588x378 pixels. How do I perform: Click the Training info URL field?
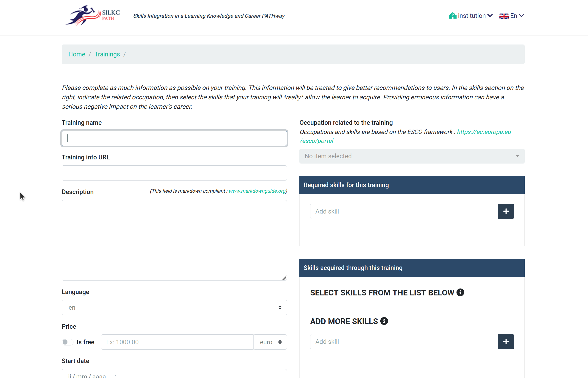[174, 173]
